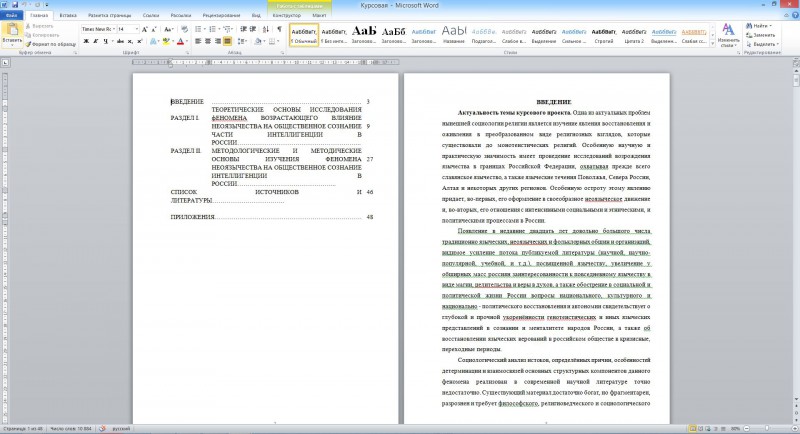Apply strikethrough formatting
This screenshot has width=800, height=434.
click(120, 41)
